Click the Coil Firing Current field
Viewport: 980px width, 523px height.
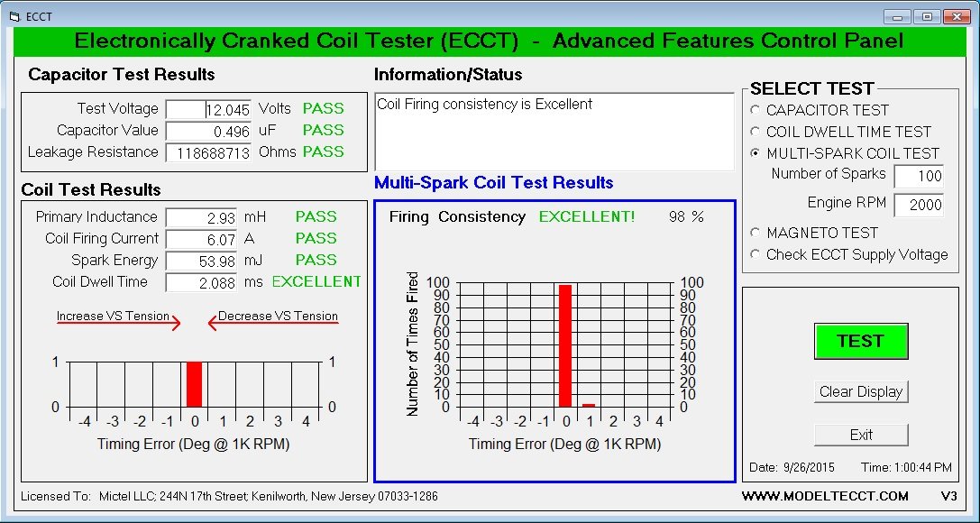[203, 239]
